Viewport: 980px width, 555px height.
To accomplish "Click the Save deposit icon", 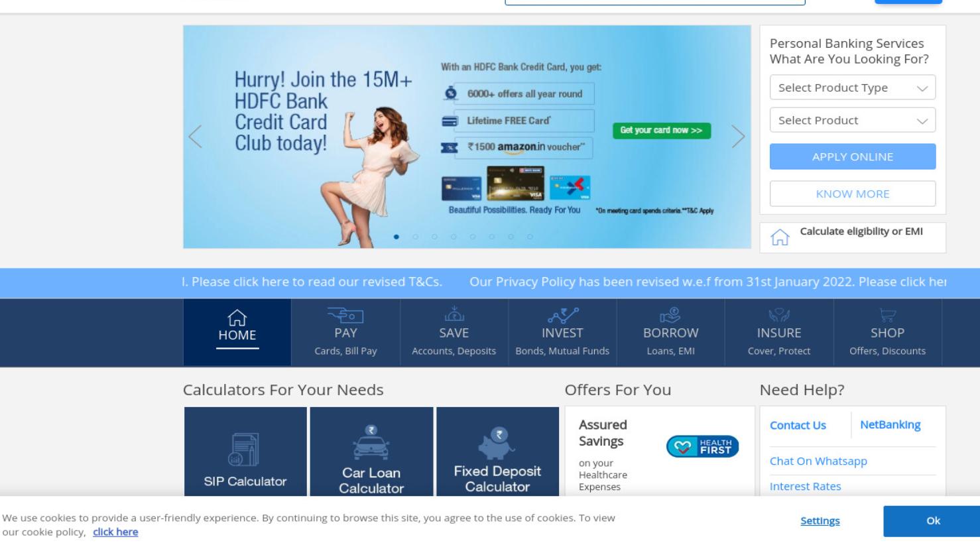I will pos(454,314).
